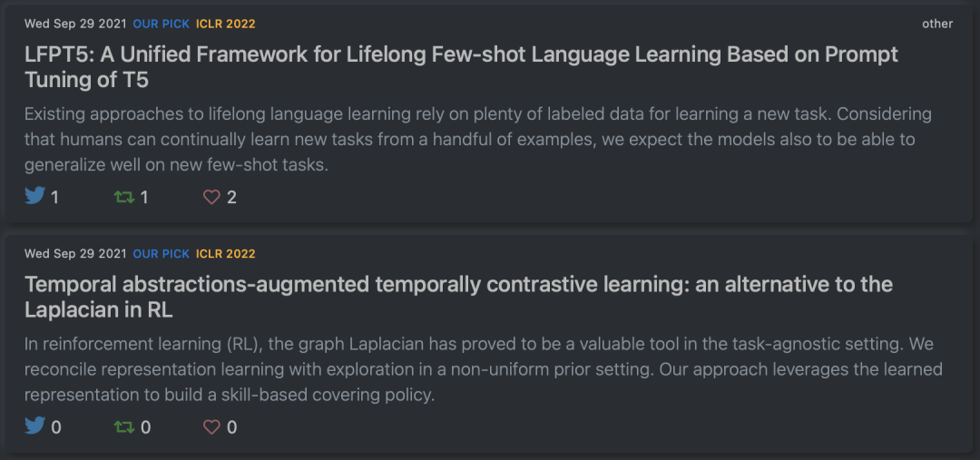Click the retweet count 1 on LFPT5
The width and height of the screenshot is (980, 460).
144,197
